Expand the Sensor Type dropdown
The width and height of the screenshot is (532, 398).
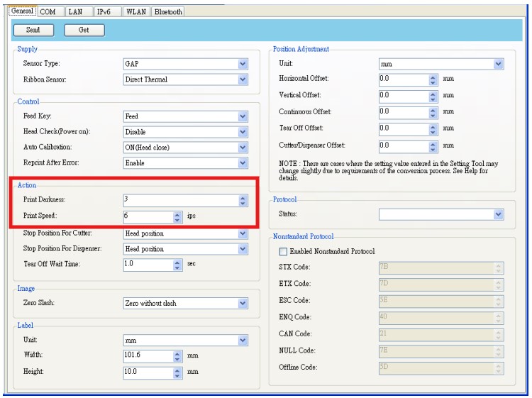tap(243, 64)
